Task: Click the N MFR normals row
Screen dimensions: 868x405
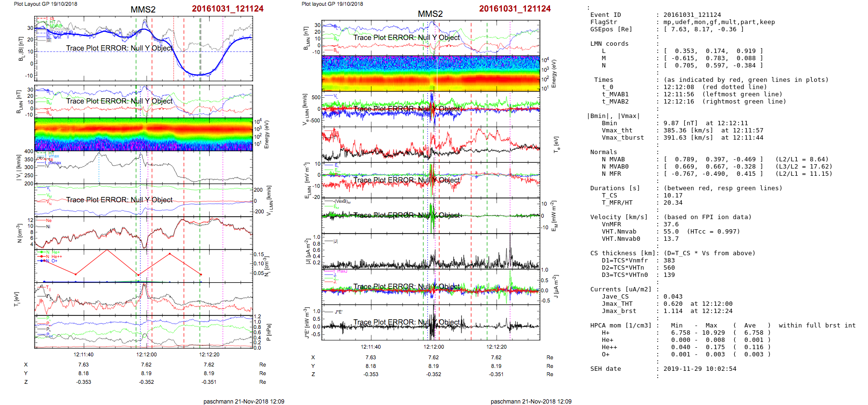Action: (x=711, y=174)
